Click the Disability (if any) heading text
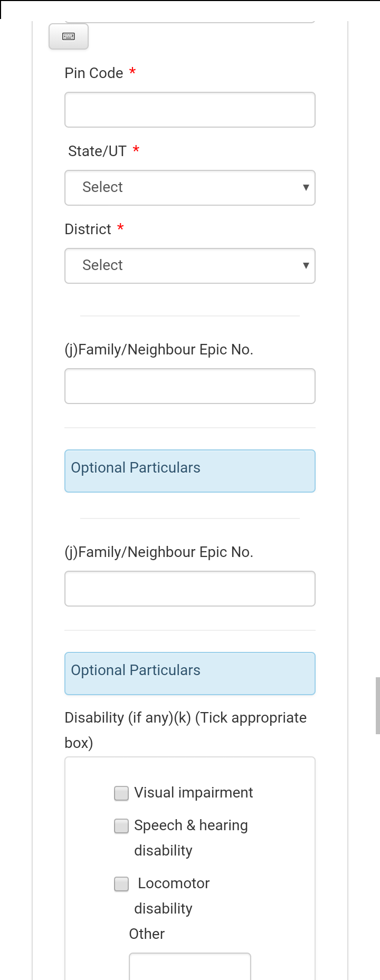 click(x=185, y=718)
